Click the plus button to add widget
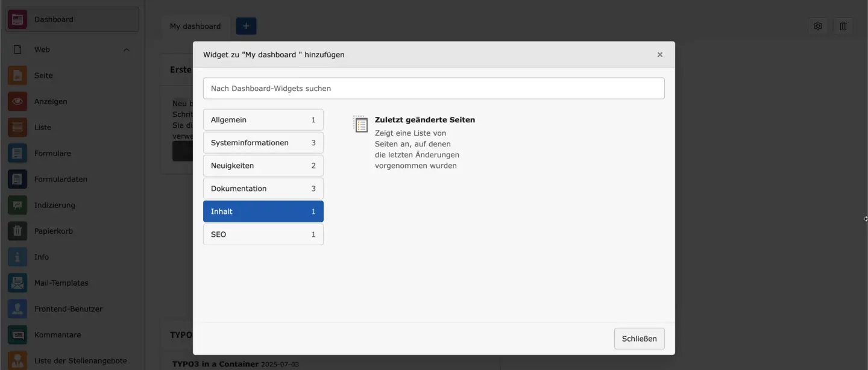This screenshot has height=370, width=868. coord(246,26)
